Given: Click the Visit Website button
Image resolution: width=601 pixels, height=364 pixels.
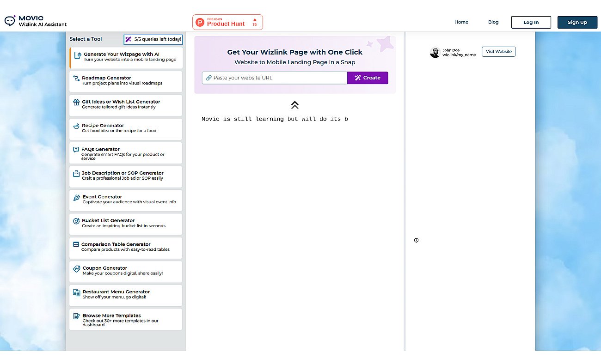Looking at the screenshot, I should pyautogui.click(x=498, y=52).
